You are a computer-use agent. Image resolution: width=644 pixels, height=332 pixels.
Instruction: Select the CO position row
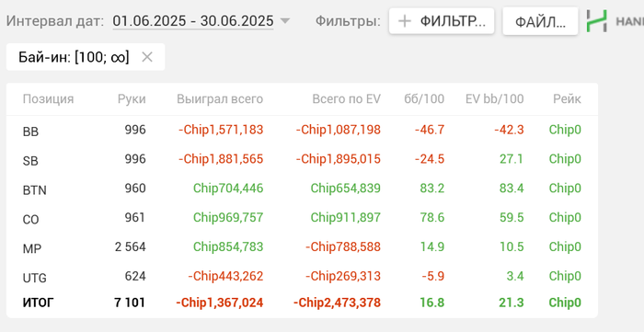click(x=302, y=218)
